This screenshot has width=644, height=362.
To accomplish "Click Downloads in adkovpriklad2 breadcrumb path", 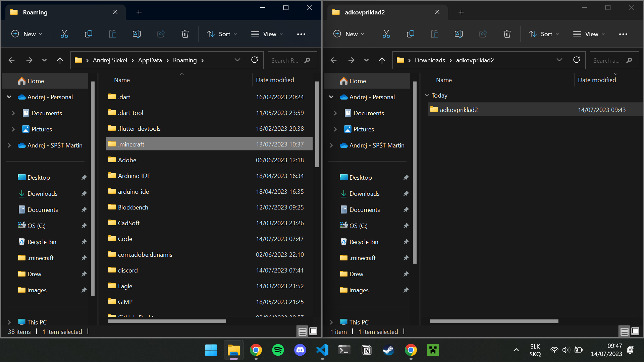I will (430, 60).
